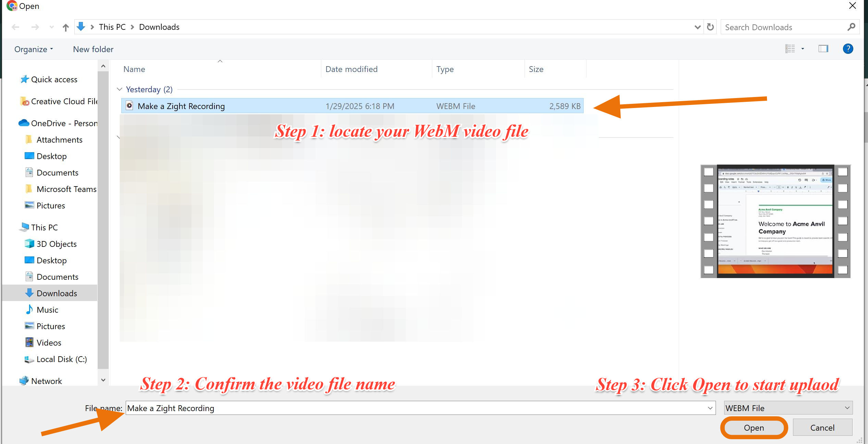This screenshot has width=868, height=444.
Task: Click the back navigation arrow
Action: pos(15,27)
